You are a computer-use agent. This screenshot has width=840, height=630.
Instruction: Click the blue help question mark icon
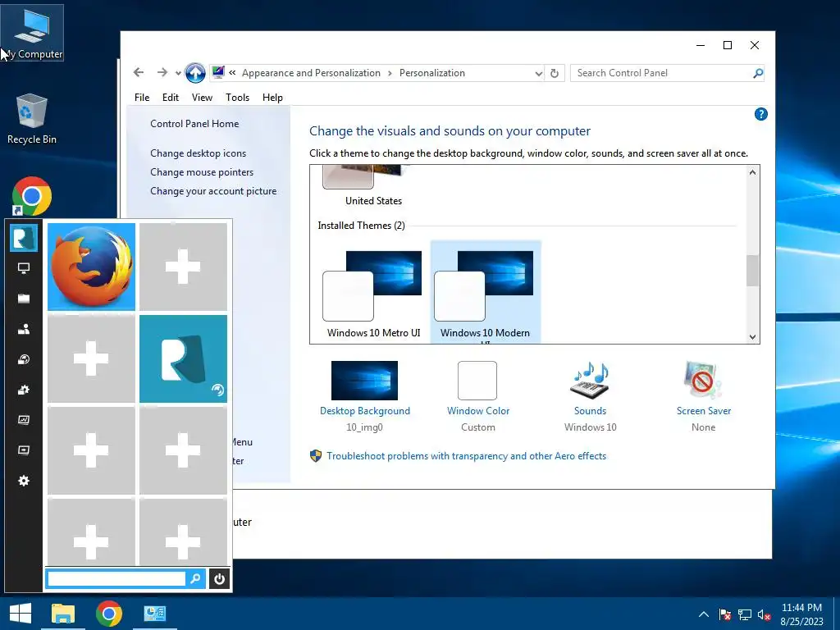click(x=760, y=114)
